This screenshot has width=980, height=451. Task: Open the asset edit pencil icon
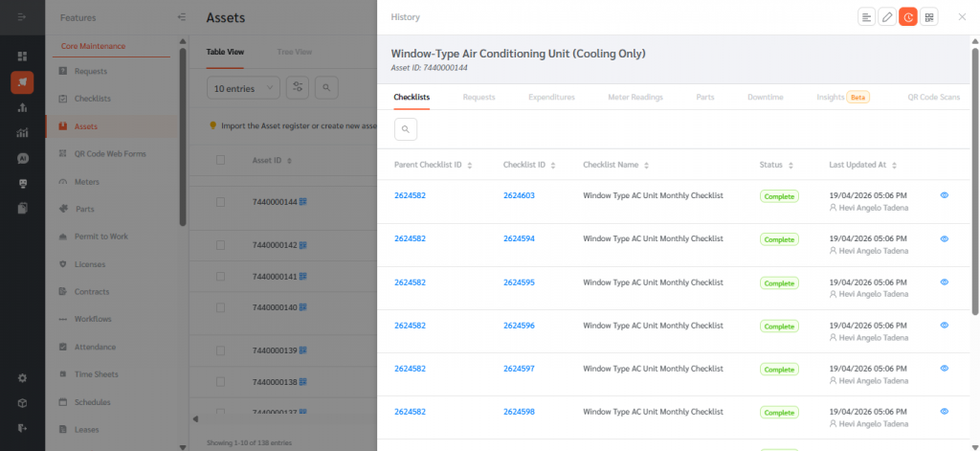tap(887, 17)
